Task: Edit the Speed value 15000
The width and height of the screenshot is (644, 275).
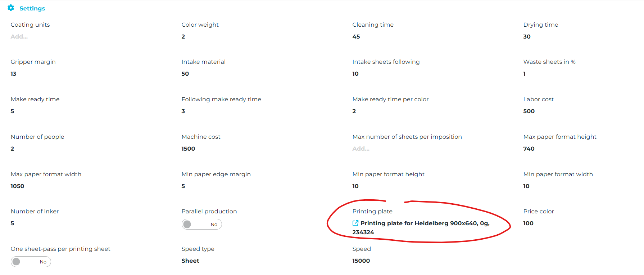Action: 361,261
